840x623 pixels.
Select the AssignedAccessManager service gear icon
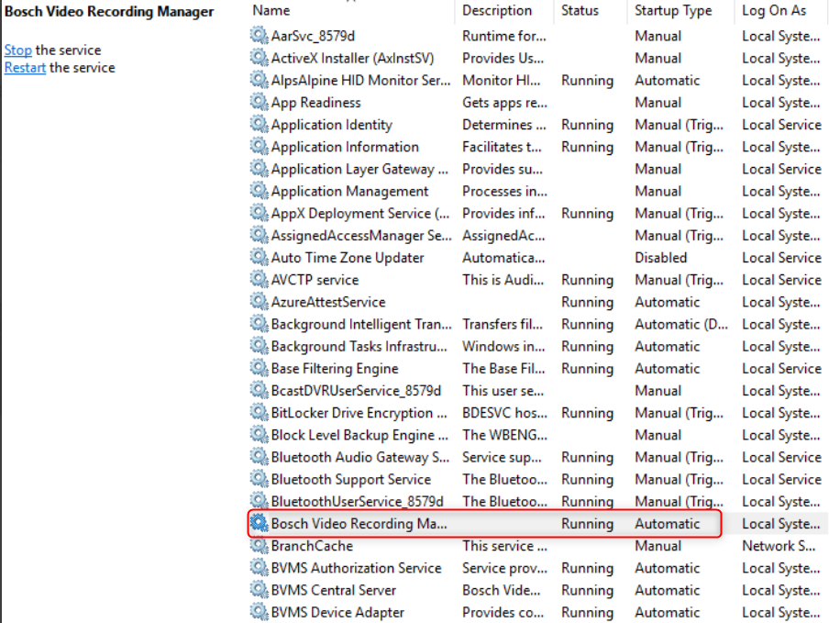point(260,235)
